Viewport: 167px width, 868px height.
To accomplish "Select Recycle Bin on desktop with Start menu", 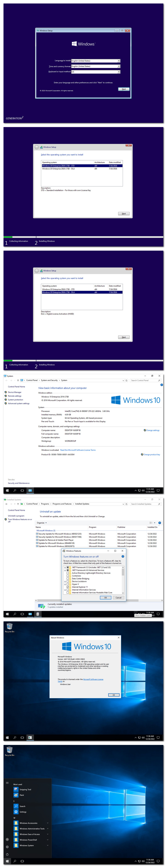I will coord(9,751).
